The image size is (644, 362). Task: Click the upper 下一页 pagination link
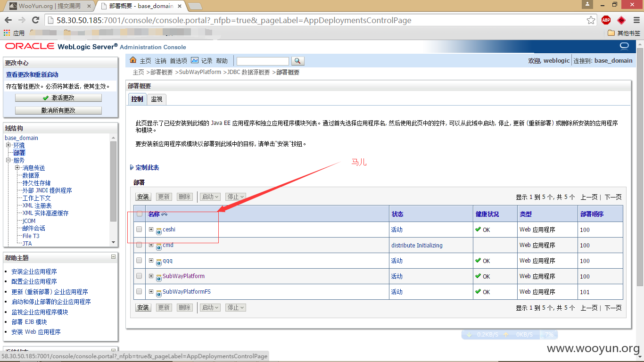(613, 197)
